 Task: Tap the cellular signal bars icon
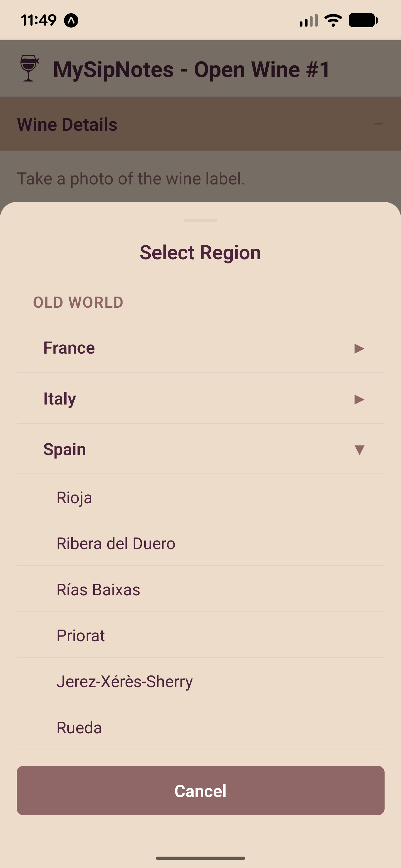click(308, 21)
